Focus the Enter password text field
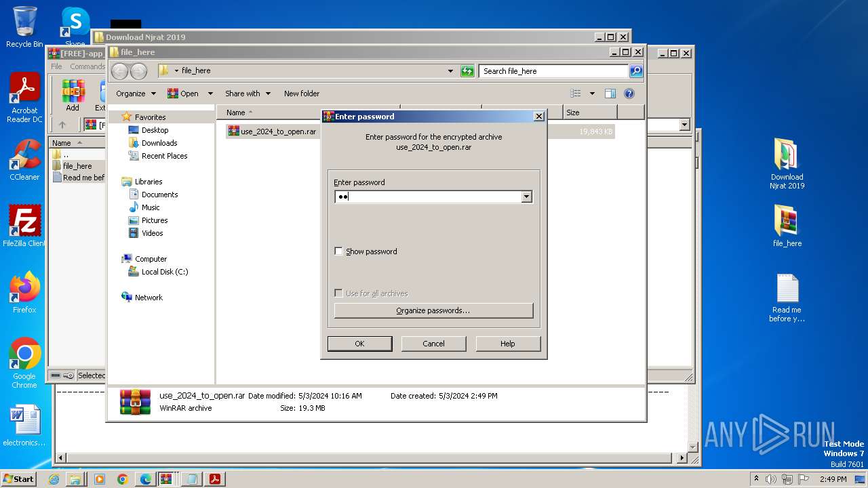The image size is (868, 488). pos(427,197)
